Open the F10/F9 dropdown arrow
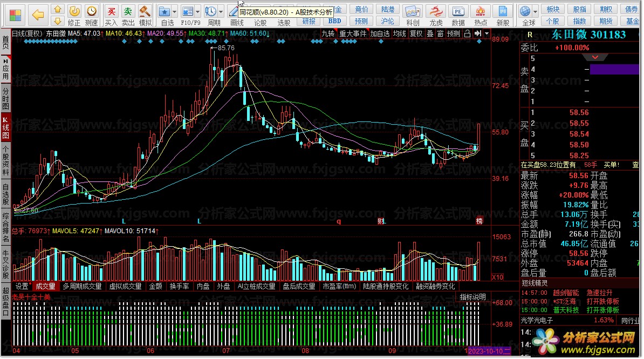The width and height of the screenshot is (644, 359). tap(198, 11)
